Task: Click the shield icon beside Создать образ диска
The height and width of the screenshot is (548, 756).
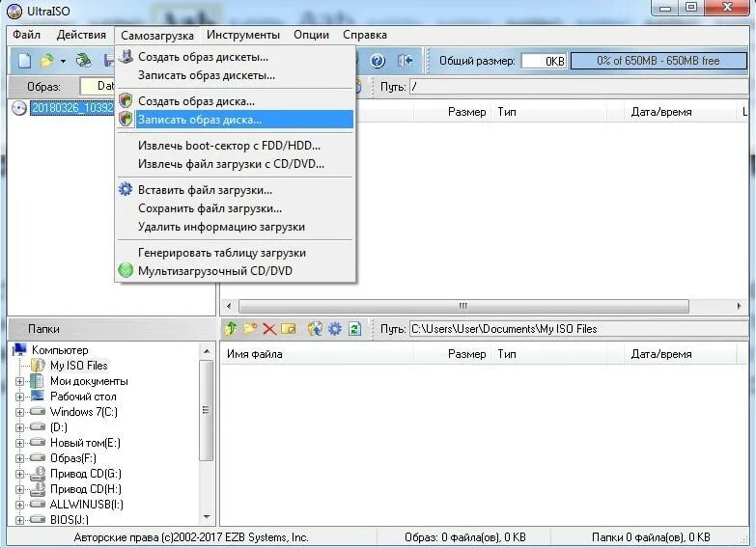Action: click(x=126, y=100)
